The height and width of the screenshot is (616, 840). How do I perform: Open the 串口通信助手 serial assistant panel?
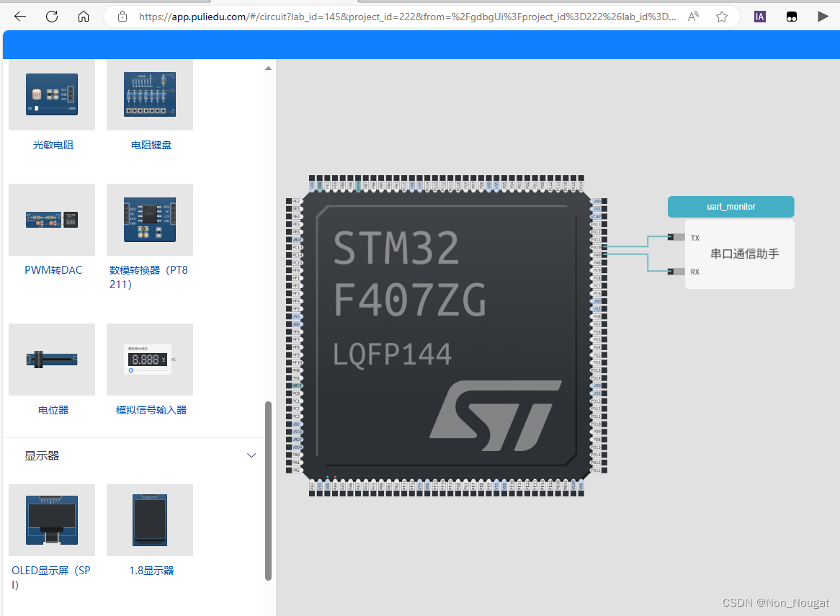tap(739, 254)
